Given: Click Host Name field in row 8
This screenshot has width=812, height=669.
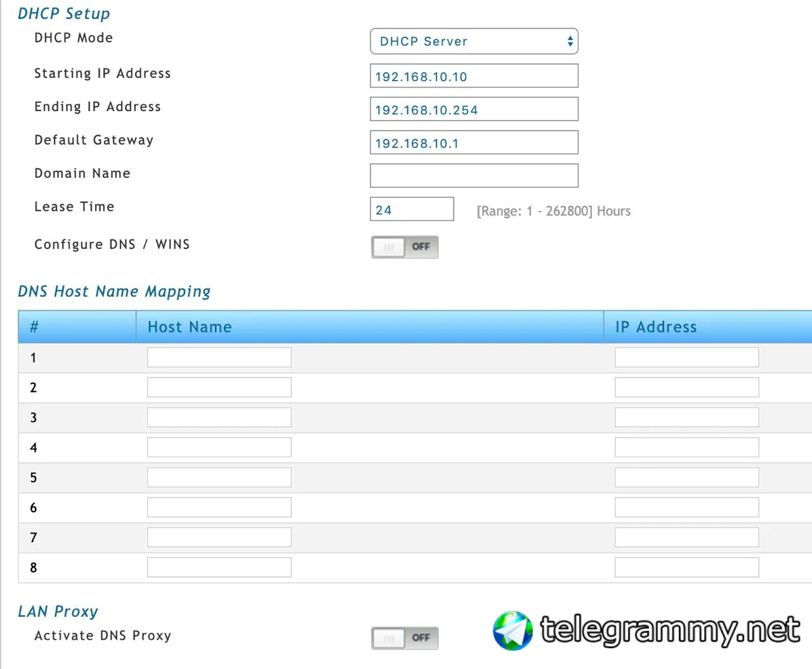Looking at the screenshot, I should pos(219,567).
